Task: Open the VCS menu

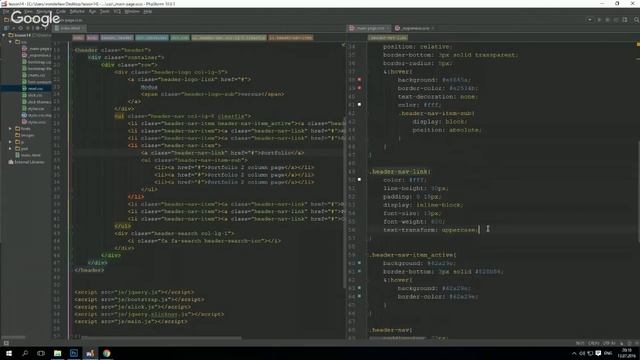Action: [x=117, y=11]
